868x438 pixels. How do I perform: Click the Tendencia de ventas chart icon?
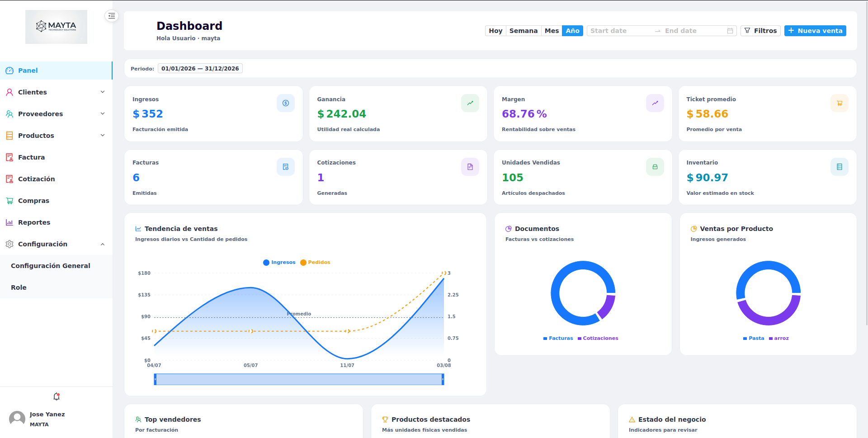(138, 229)
